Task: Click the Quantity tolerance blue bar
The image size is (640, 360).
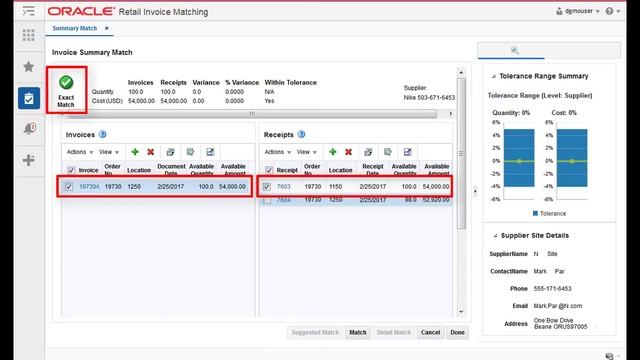Action: pos(519,158)
